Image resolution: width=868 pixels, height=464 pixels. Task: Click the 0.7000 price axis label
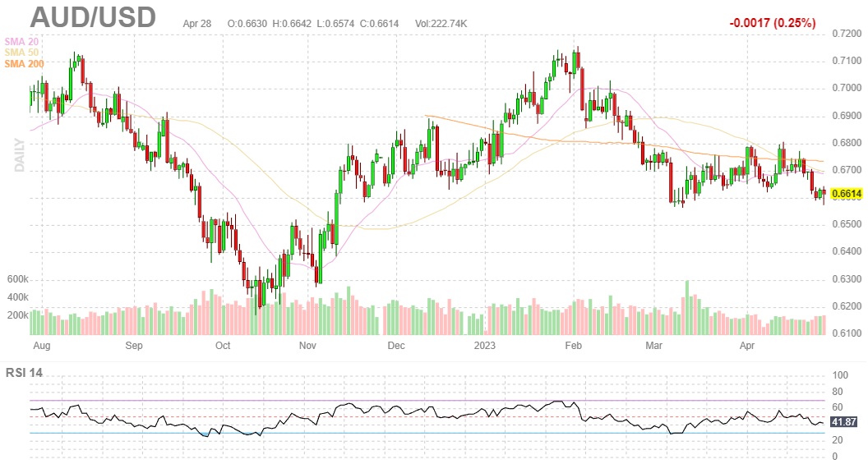(x=847, y=88)
